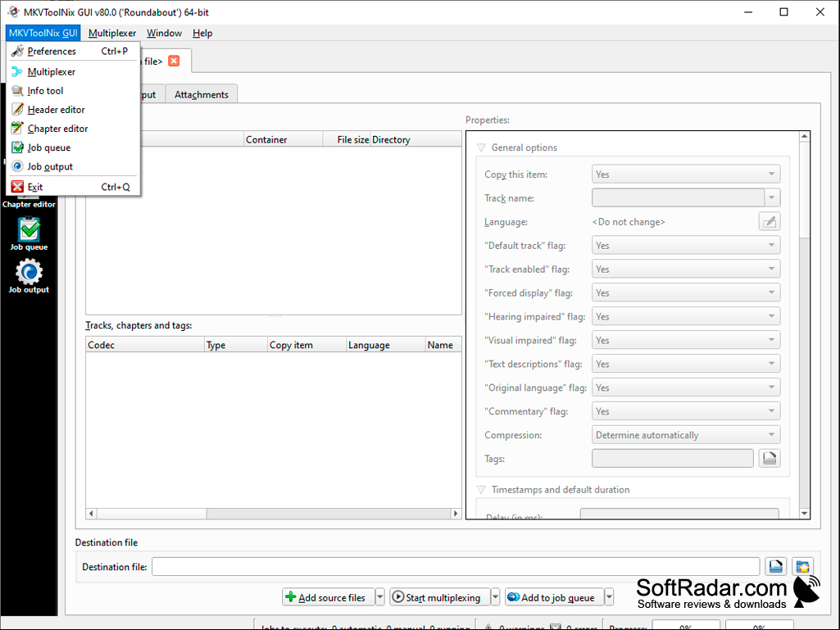Open Info tool from the menu
Image resolution: width=840 pixels, height=630 pixels.
(x=74, y=91)
